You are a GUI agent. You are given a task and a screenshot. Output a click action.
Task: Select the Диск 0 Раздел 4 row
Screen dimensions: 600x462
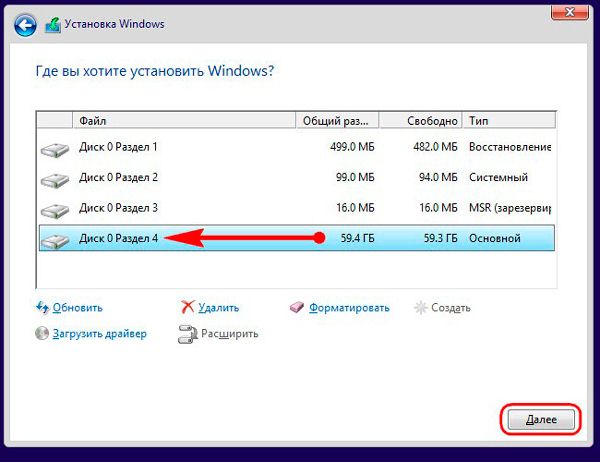[297, 238]
